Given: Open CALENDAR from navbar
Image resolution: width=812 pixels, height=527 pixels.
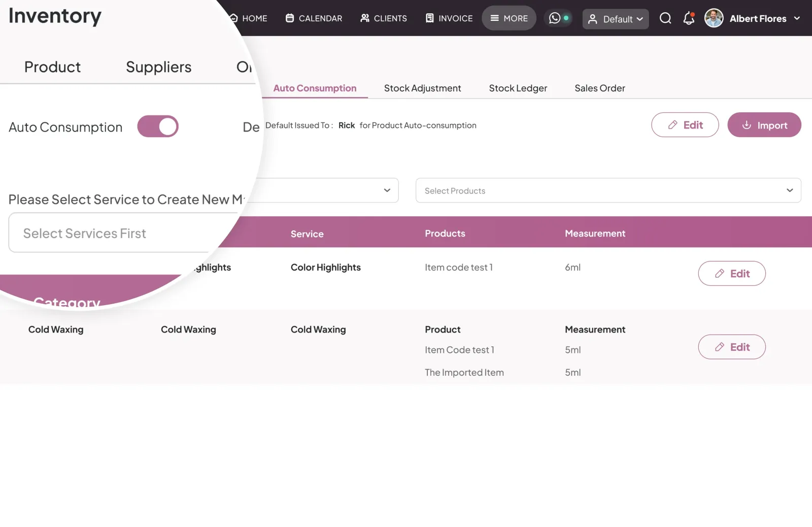Looking at the screenshot, I should click(314, 18).
